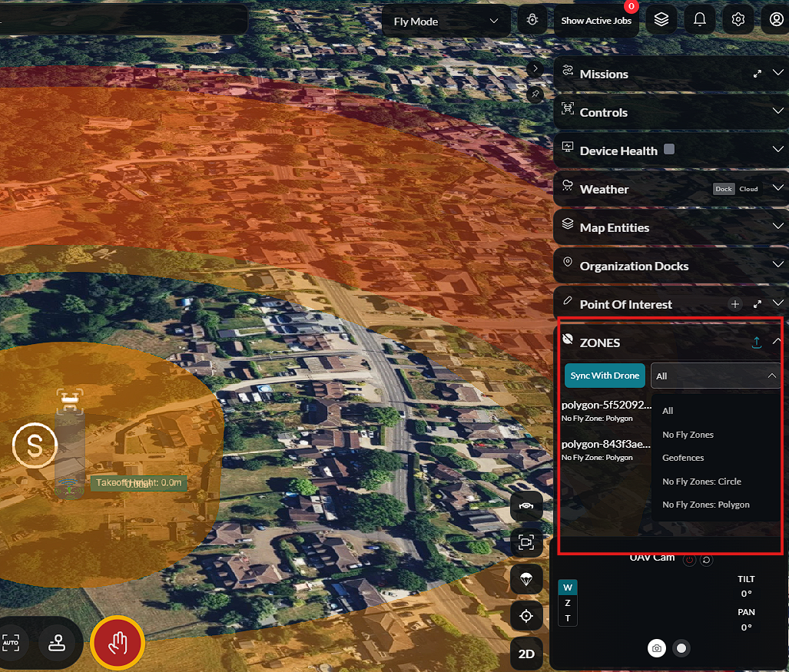
Task: Open the settings gear in top bar
Action: point(738,20)
